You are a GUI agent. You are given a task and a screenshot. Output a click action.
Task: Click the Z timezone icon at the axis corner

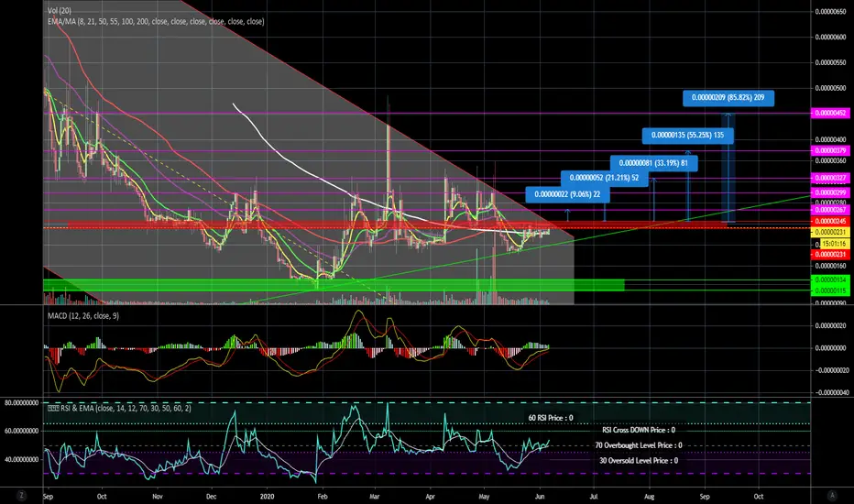tap(21, 495)
